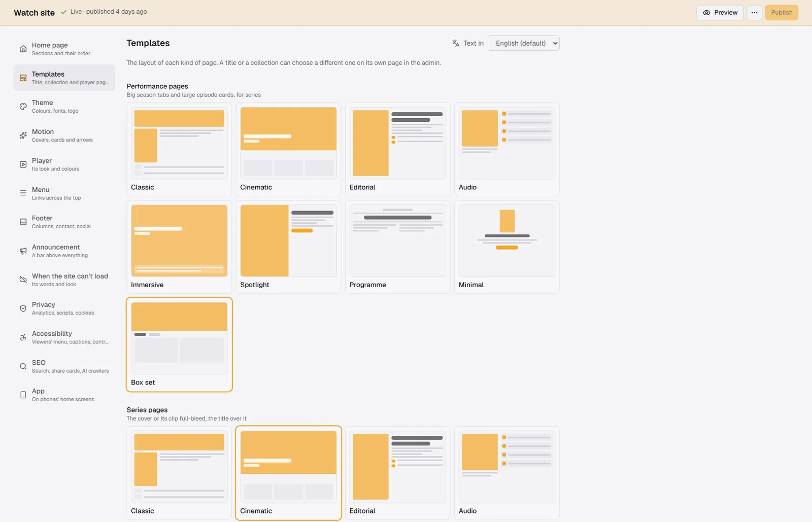Click the Privacy shield icon

pyautogui.click(x=23, y=308)
